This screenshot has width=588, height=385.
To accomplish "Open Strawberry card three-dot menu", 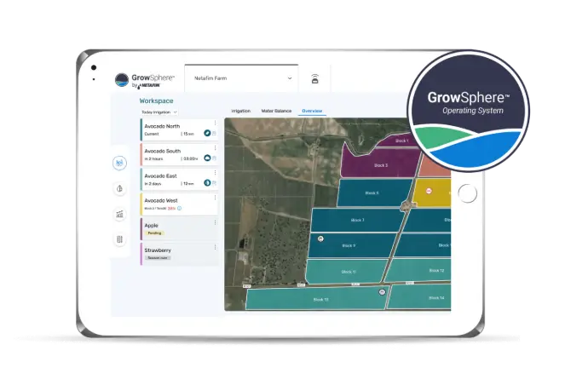I will 215,247.
